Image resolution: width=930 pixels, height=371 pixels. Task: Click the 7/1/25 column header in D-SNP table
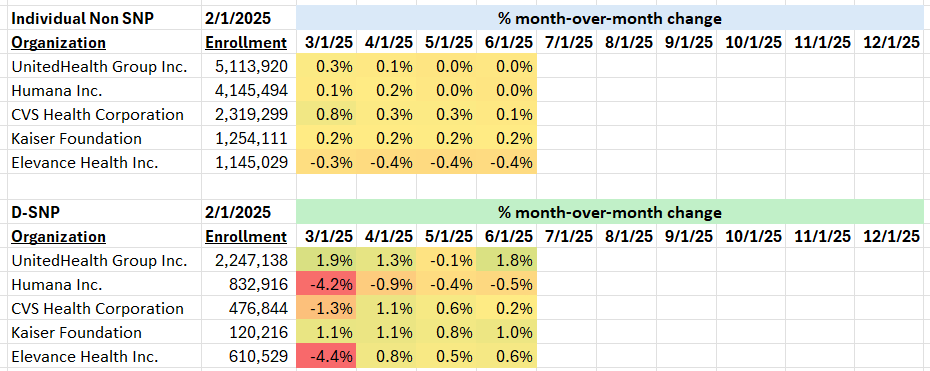pyautogui.click(x=566, y=236)
